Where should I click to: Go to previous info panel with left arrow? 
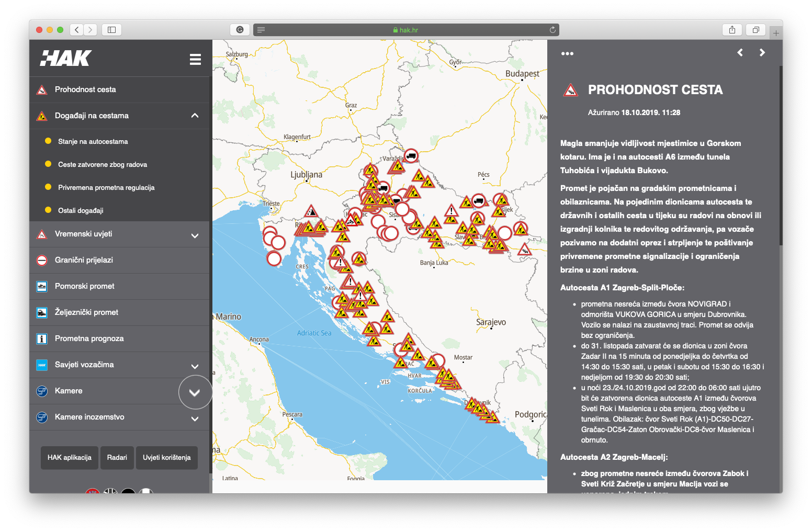740,52
